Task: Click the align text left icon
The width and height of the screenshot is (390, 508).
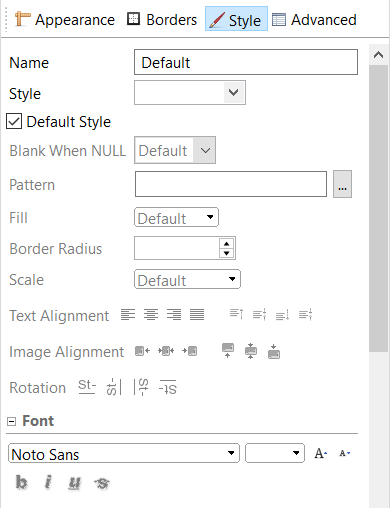Action: (x=128, y=314)
